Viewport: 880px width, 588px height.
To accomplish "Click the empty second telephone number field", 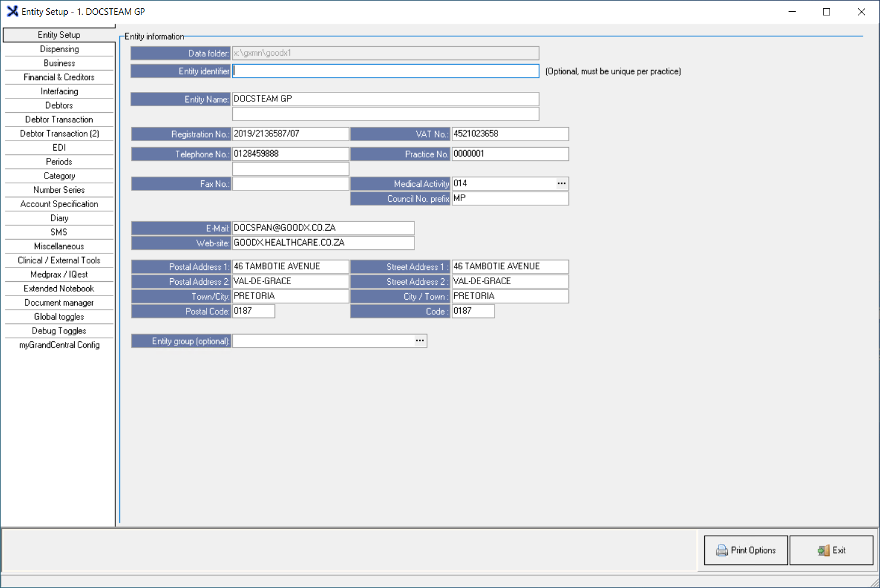I will tap(290, 169).
